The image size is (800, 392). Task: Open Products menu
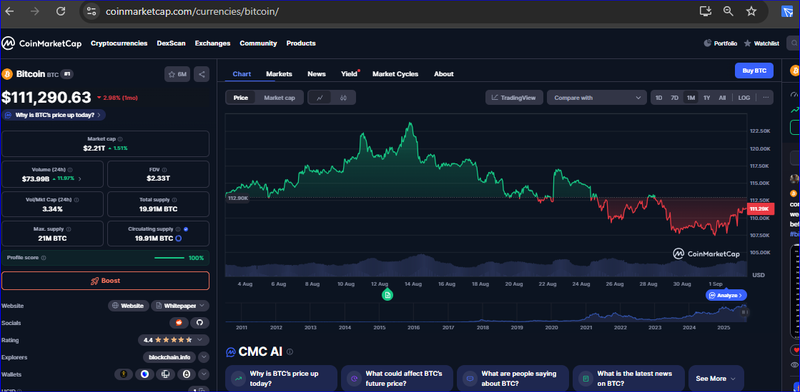point(301,43)
